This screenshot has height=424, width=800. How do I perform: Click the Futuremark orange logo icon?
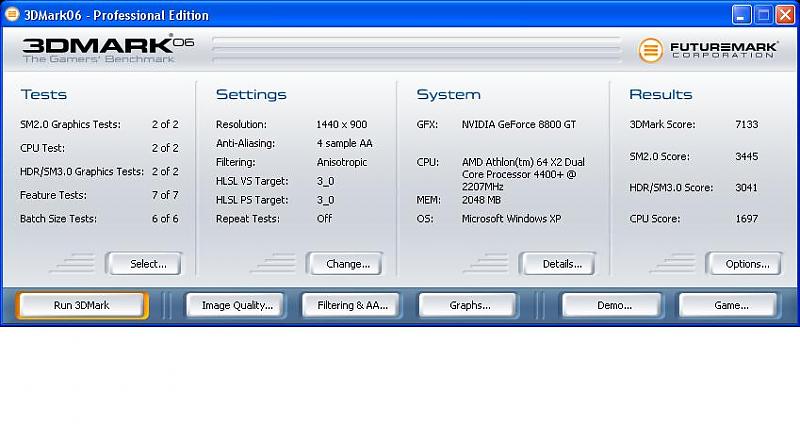[x=651, y=51]
